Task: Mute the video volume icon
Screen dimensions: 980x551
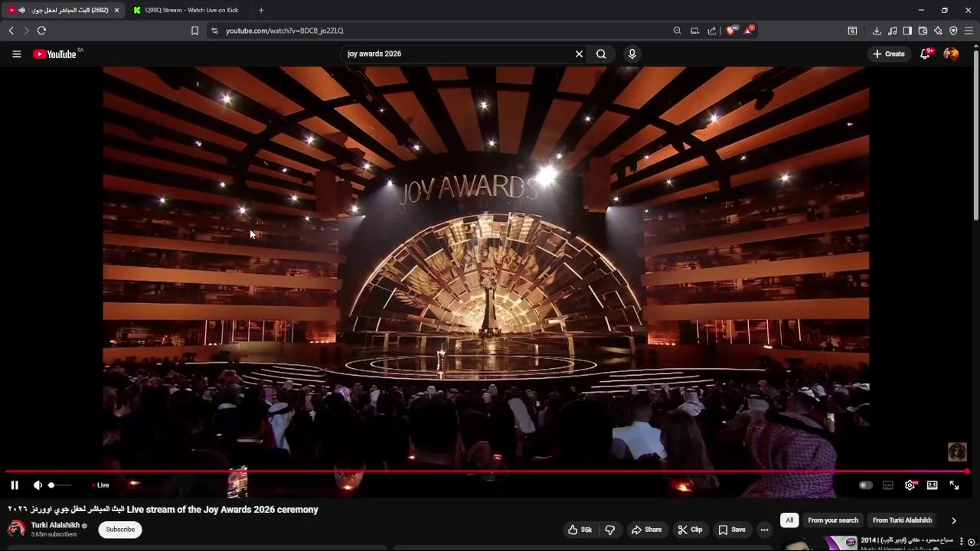Action: tap(38, 485)
